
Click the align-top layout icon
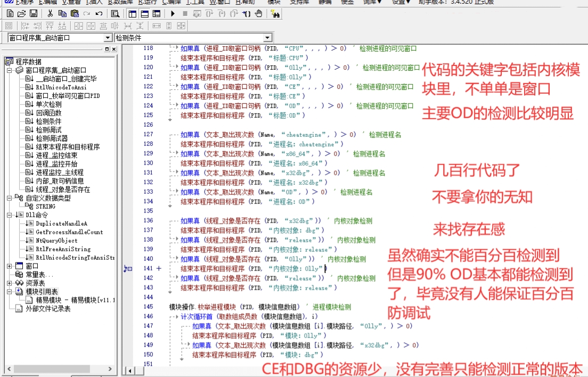click(50, 26)
